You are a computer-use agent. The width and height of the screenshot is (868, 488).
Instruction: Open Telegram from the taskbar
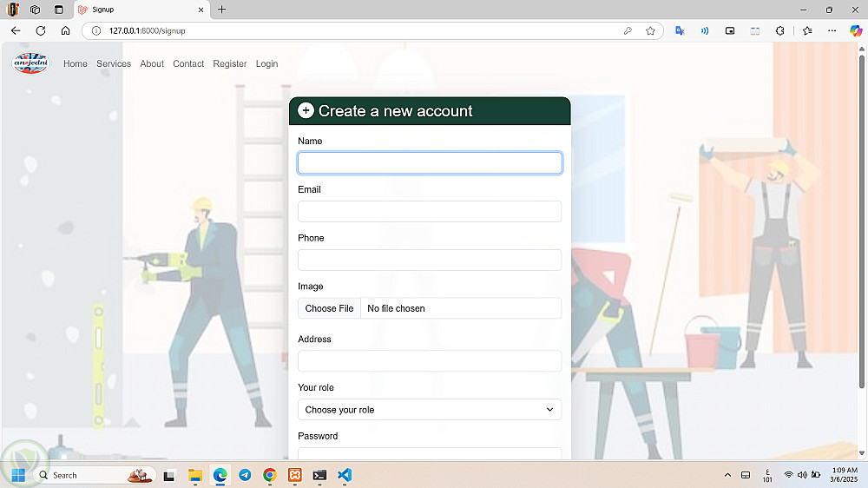(245, 475)
